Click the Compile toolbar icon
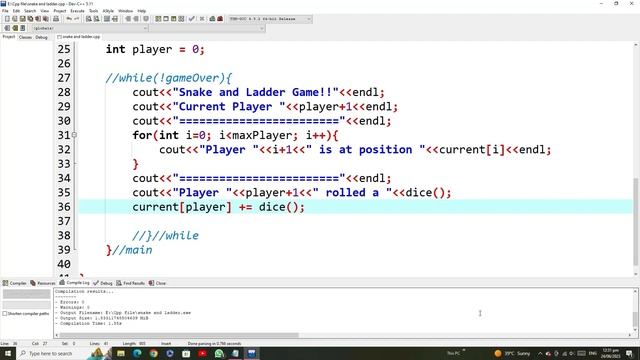 coord(158,19)
